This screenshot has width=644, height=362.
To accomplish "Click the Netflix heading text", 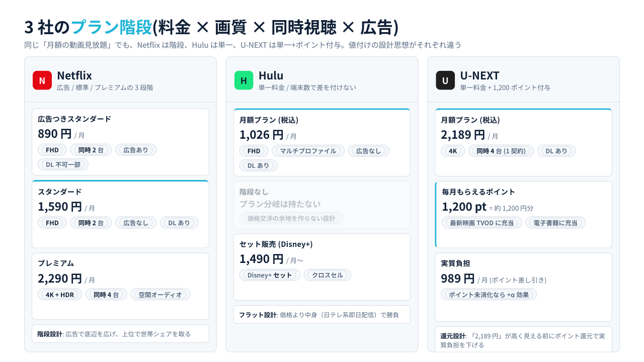I will coord(74,75).
